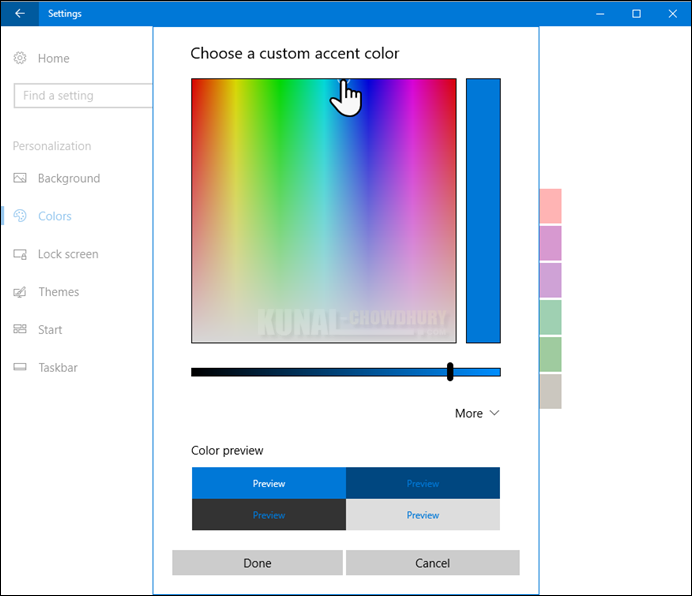692x596 pixels.
Task: Click the Choose a custom accent color heading
Action: (295, 53)
